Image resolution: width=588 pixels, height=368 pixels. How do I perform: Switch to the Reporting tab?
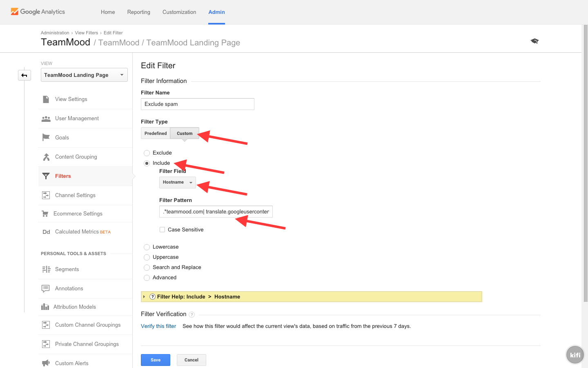(139, 12)
